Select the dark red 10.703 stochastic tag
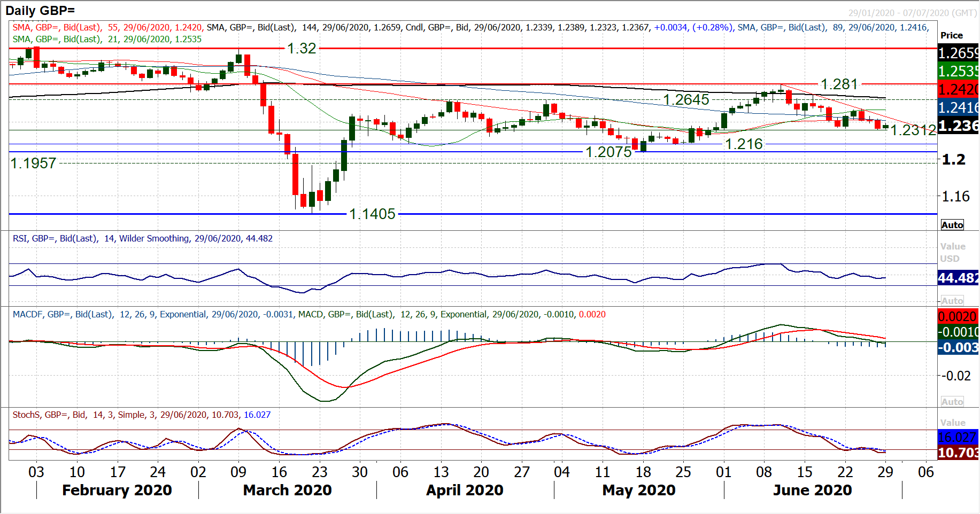Screen dimensions: 980x514 [958, 453]
